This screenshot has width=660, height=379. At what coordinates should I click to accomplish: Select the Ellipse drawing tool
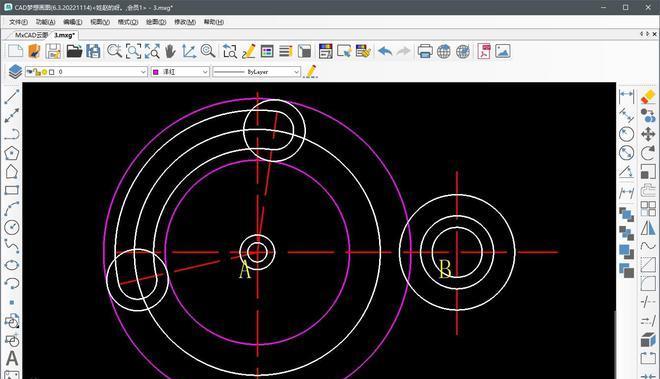11,264
